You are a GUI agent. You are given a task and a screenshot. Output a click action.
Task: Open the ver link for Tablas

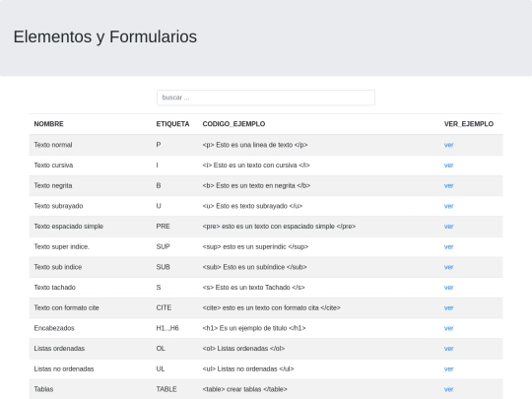coord(448,389)
